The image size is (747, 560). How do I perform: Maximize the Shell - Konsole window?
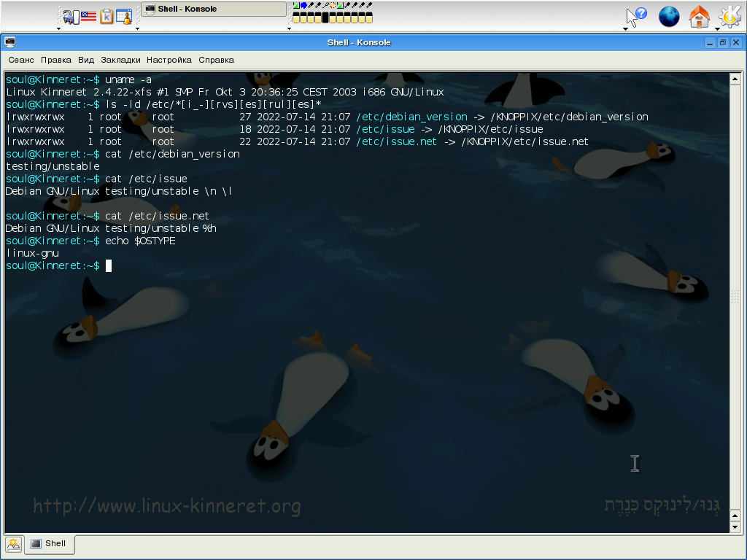point(723,42)
